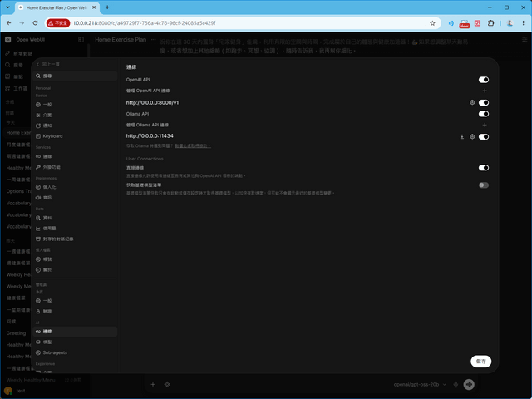Image resolution: width=532 pixels, height=399 pixels.
Task: Open a new browser tab with plus
Action: pos(107,7)
